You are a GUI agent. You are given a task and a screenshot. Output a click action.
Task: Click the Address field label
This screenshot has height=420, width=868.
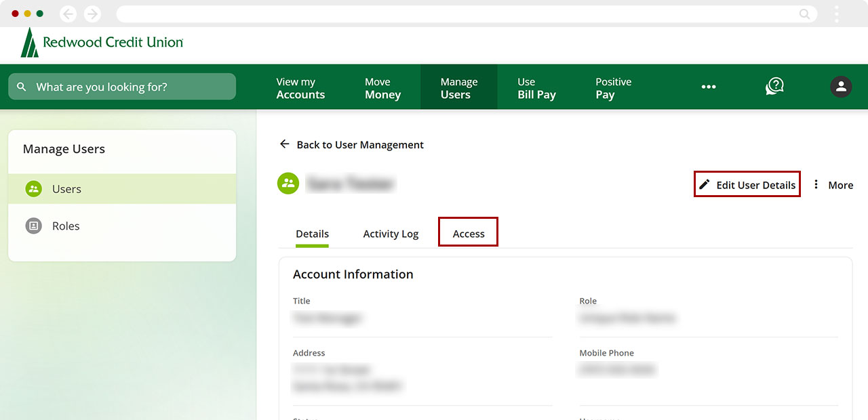tap(309, 353)
